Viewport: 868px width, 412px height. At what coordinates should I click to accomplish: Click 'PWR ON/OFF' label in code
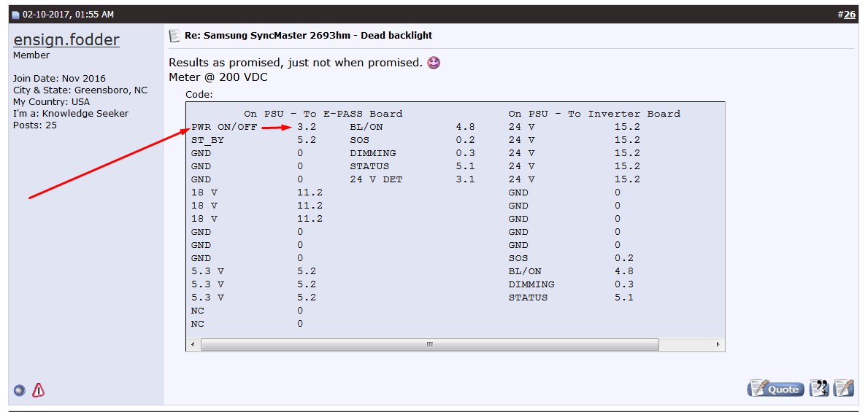224,127
